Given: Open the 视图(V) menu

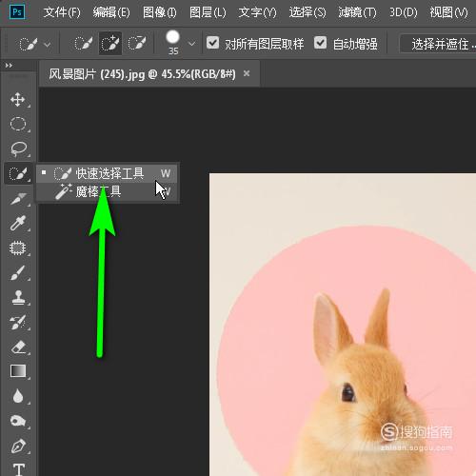Looking at the screenshot, I should (448, 12).
